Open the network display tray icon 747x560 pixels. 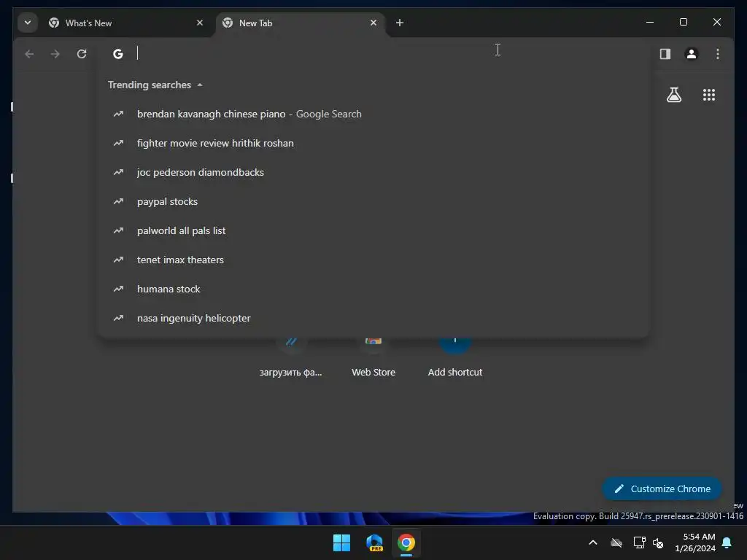tap(639, 542)
